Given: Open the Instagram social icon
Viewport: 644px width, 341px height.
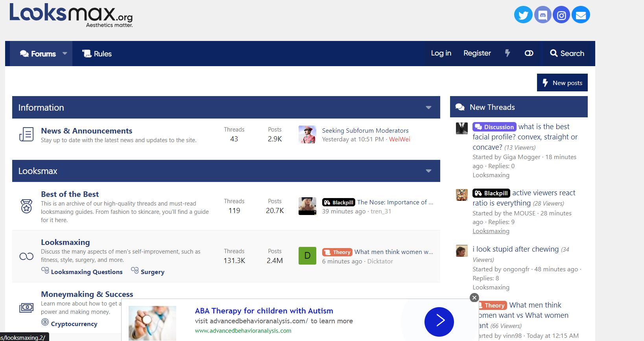Looking at the screenshot, I should click(562, 15).
